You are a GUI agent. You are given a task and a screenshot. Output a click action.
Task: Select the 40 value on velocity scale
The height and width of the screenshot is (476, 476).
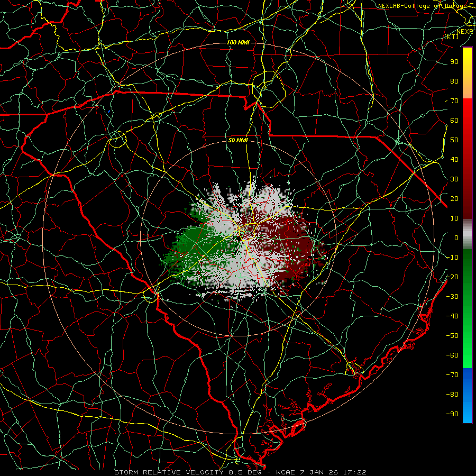coord(454,159)
